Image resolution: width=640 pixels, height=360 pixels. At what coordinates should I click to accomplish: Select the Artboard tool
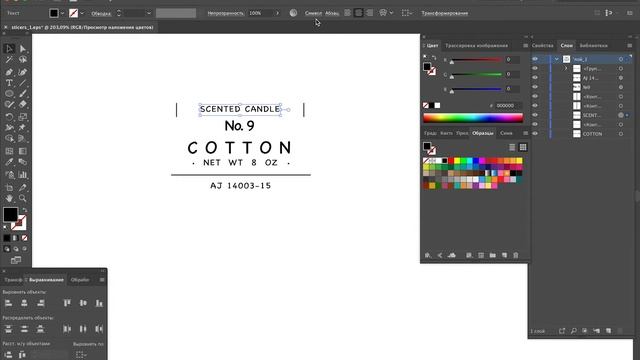click(9, 188)
